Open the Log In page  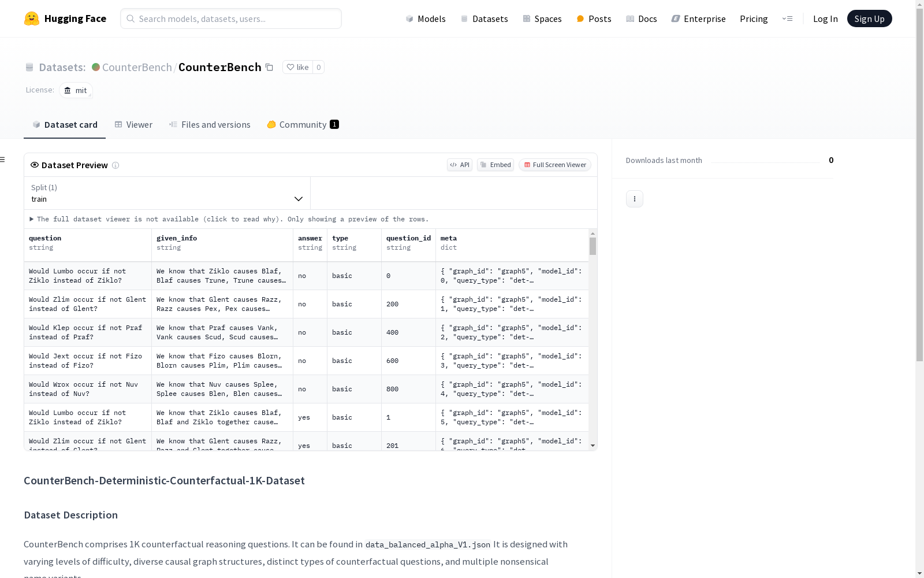(825, 18)
